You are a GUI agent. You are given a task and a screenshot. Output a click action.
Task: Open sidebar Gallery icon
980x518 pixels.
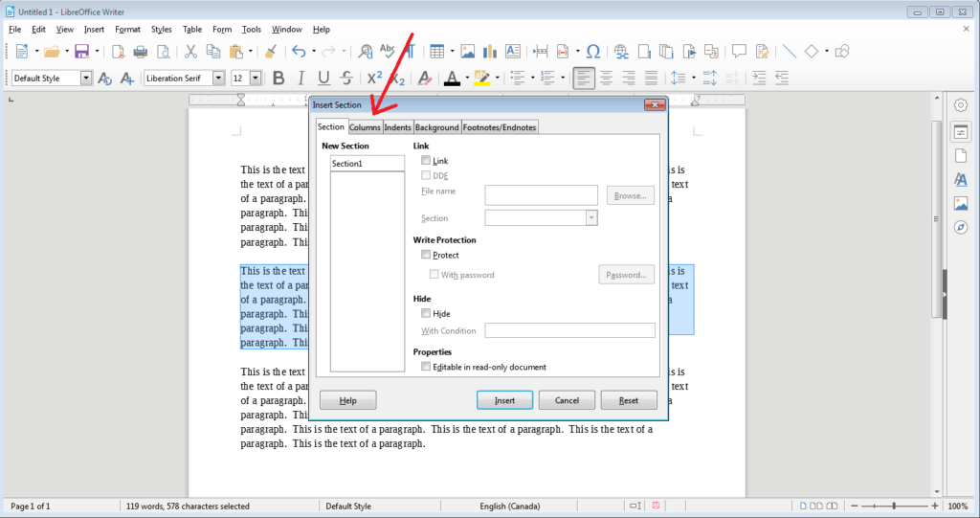tap(961, 203)
